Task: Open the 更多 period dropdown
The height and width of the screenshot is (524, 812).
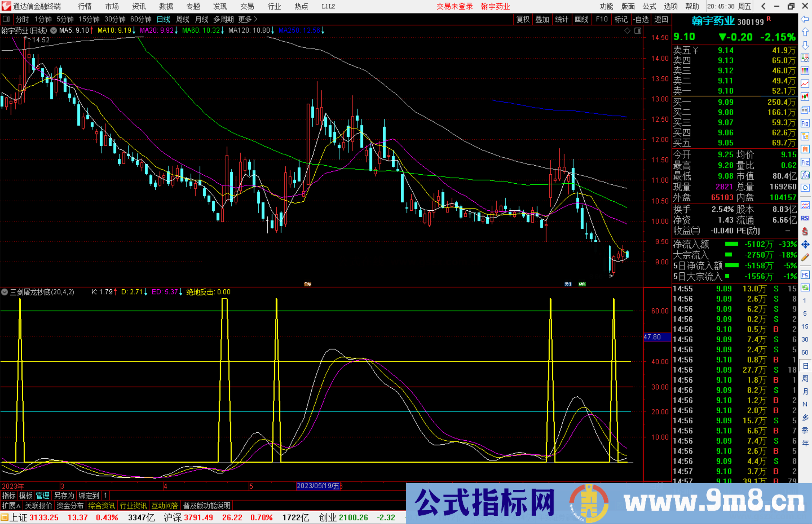Action: coord(245,19)
